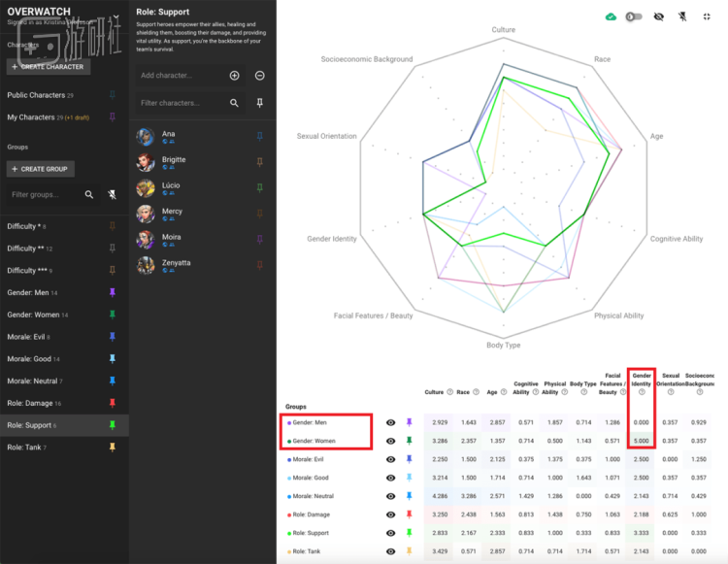This screenshot has height=564, width=728.
Task: Click the help icon under Gender Identity column
Action: tap(642, 392)
